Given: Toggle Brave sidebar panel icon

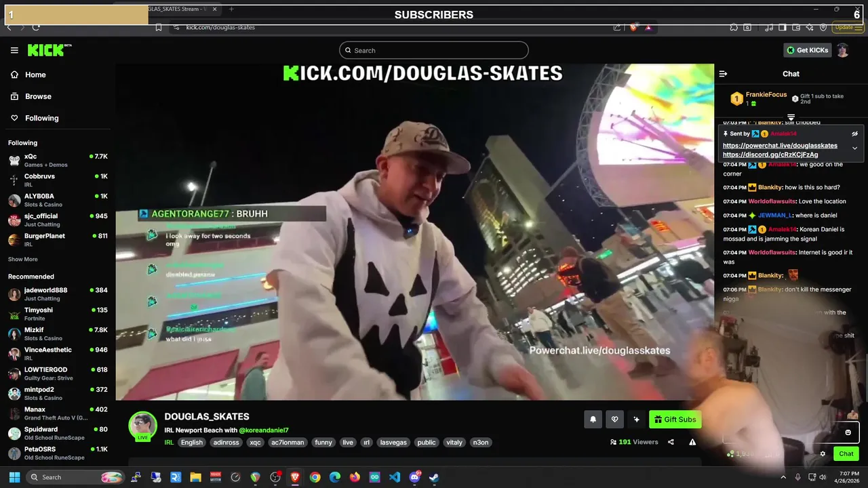Looking at the screenshot, I should pyautogui.click(x=782, y=27).
